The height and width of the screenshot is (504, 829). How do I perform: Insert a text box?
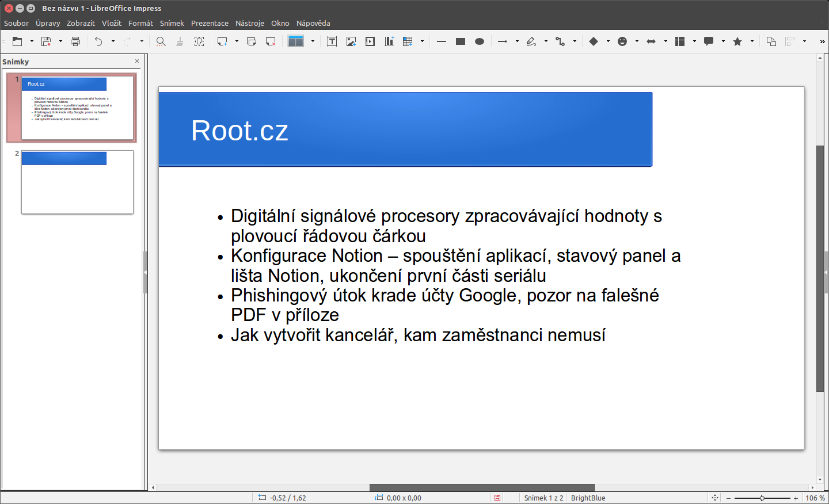(332, 41)
